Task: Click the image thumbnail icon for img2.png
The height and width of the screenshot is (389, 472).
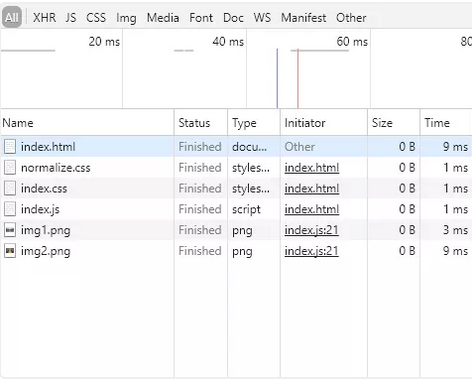Action: (x=10, y=251)
